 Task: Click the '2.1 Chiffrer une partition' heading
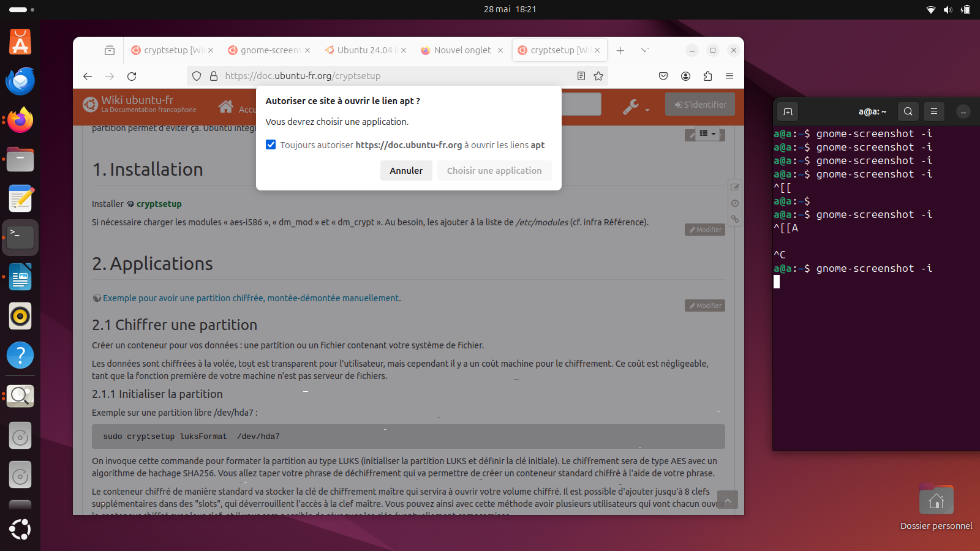coord(175,325)
